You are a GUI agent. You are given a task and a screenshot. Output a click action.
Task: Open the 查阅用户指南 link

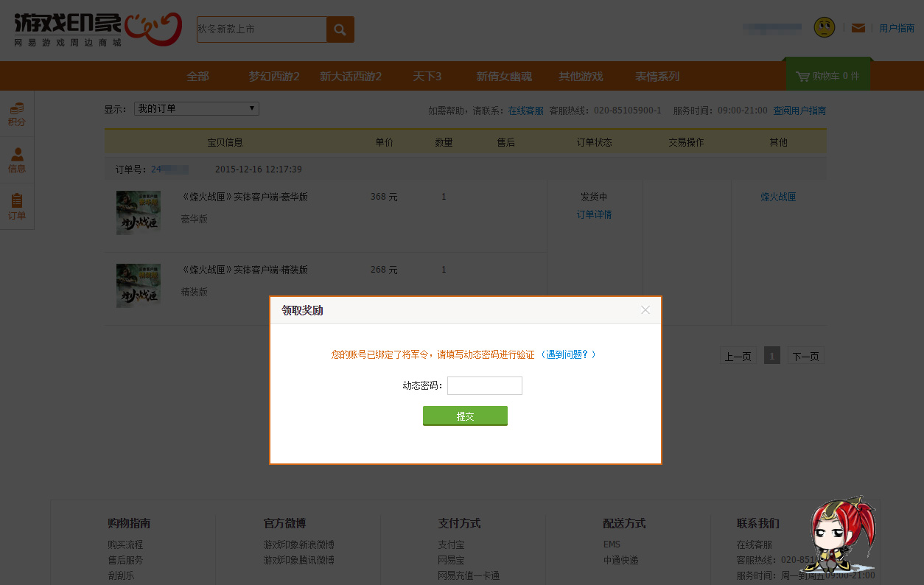799,111
